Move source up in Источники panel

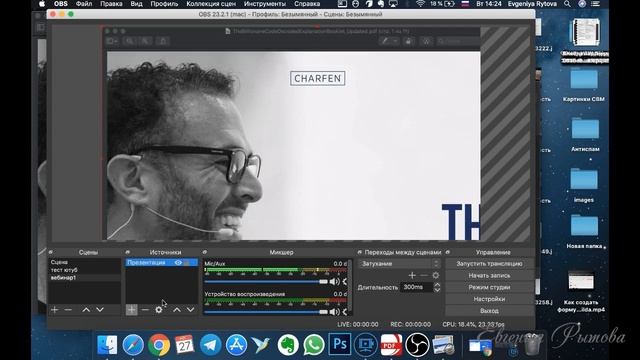[x=177, y=310]
